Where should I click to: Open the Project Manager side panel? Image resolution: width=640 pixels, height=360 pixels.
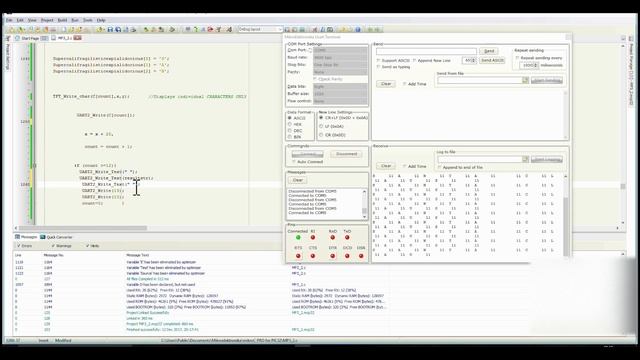pos(631,71)
